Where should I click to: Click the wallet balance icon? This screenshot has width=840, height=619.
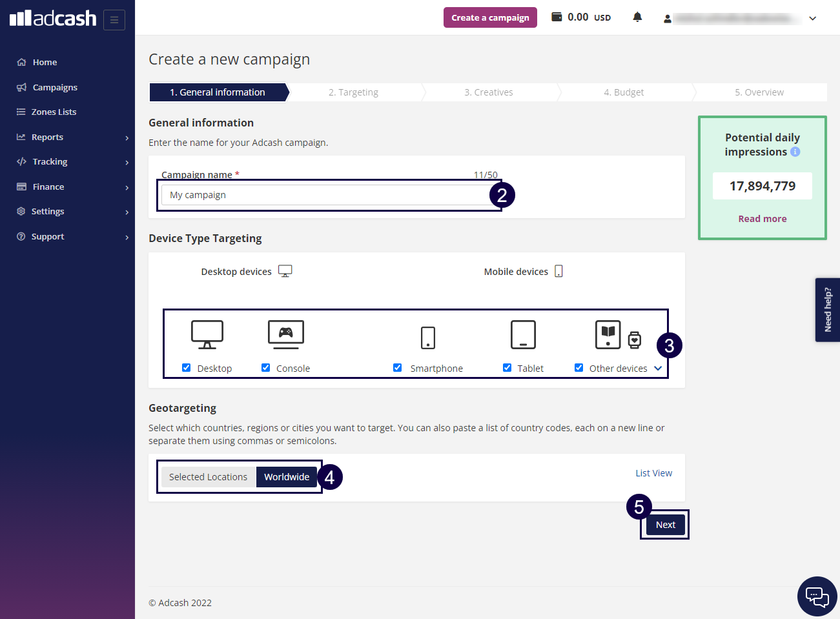[x=557, y=17]
